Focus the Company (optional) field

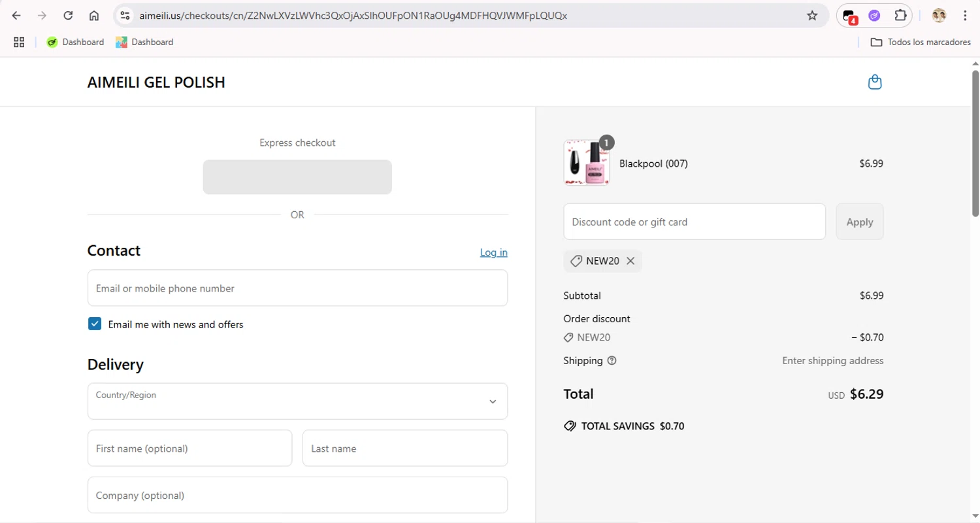[x=297, y=495]
